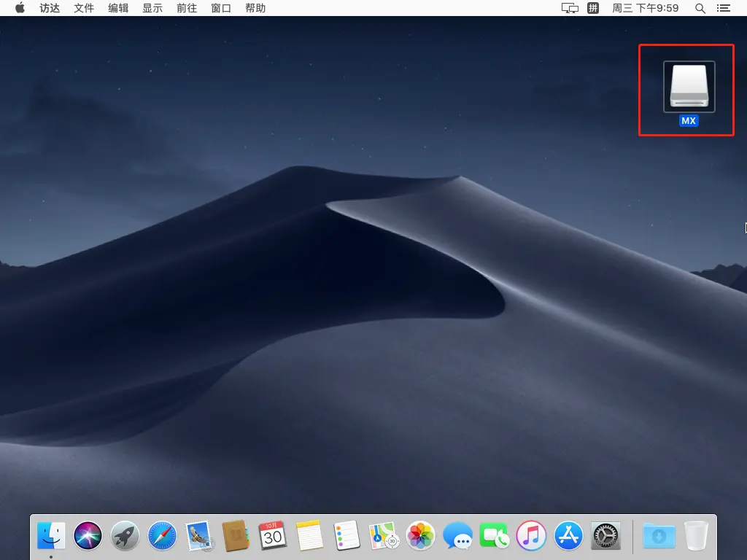Screen dimensions: 747x560
Task: Click the screen mirroring display icon
Action: click(x=570, y=8)
